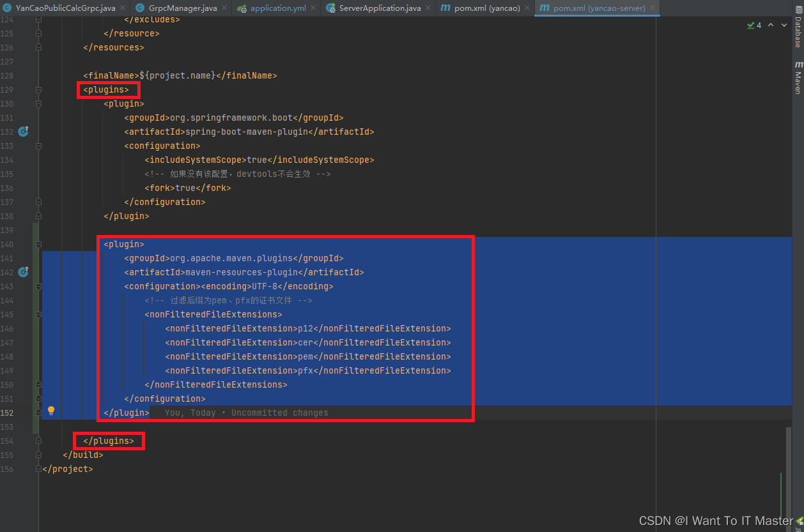
Task: Go to previous problem with up chevron
Action: click(771, 25)
